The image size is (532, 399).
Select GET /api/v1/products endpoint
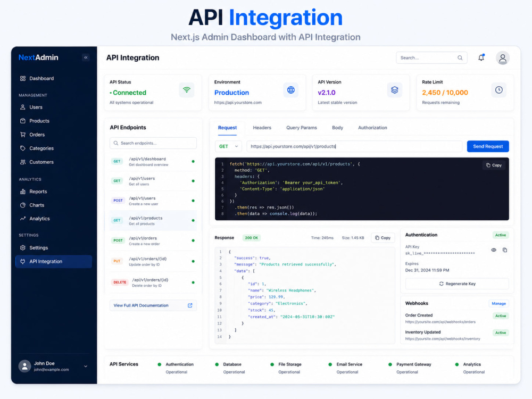tap(153, 221)
